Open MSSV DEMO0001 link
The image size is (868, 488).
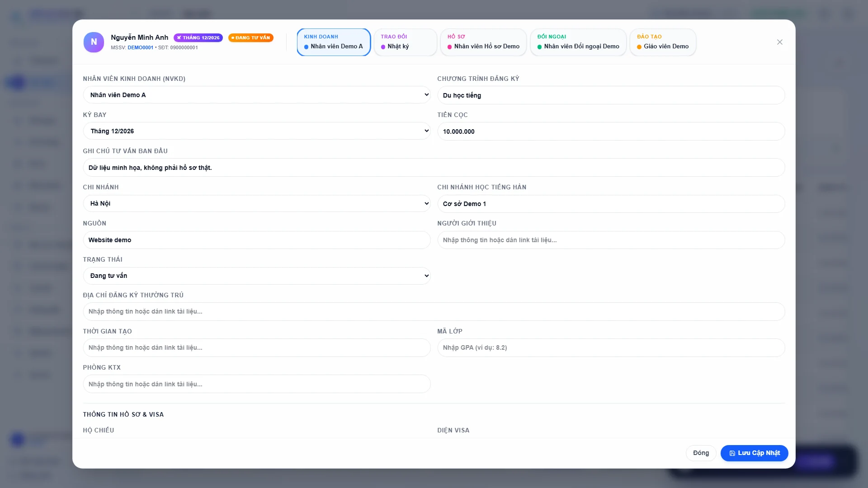[x=140, y=47]
